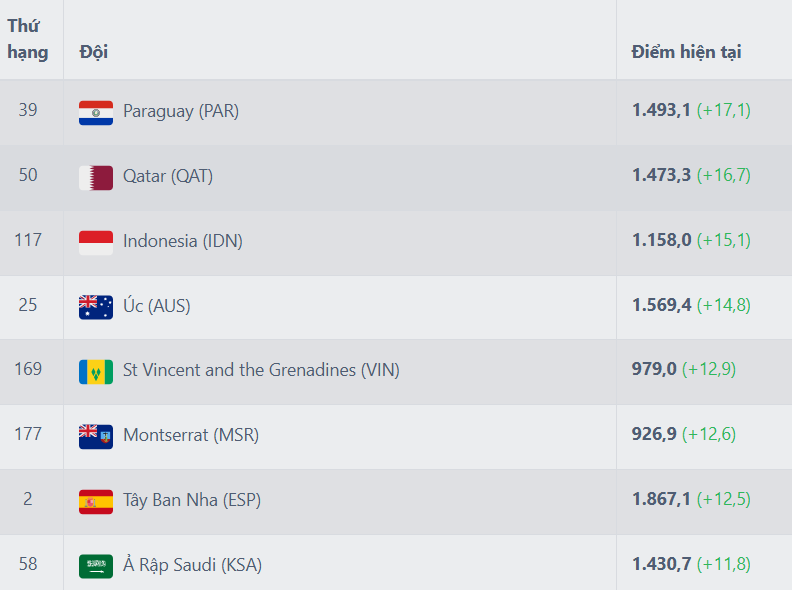Open St Vincent and the Grenadines (VIN)
This screenshot has width=792, height=590.
point(261,370)
